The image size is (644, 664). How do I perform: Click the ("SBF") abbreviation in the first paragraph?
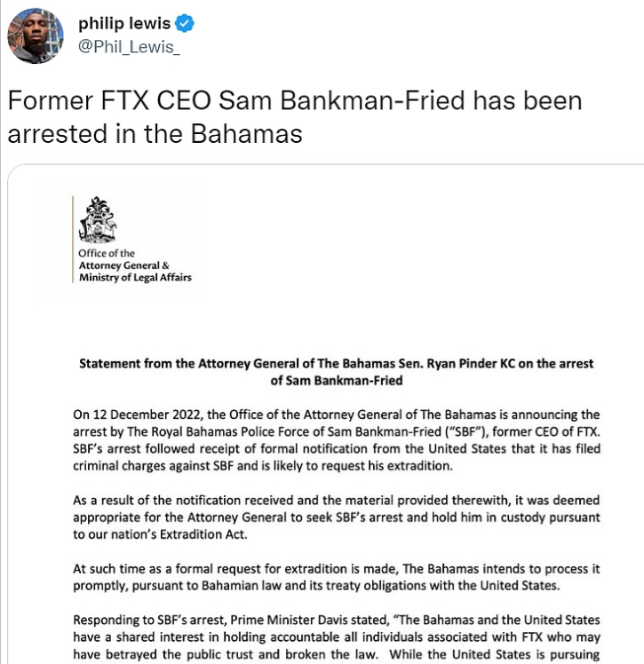tap(477, 431)
